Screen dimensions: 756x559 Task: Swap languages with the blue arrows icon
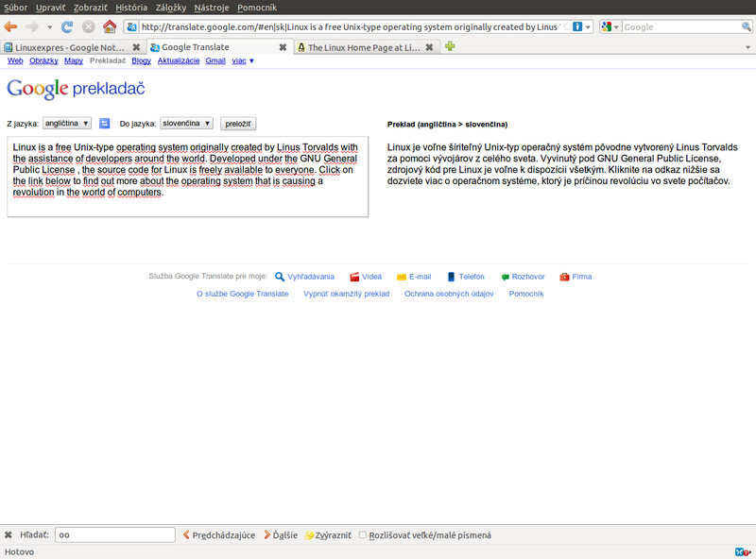104,124
